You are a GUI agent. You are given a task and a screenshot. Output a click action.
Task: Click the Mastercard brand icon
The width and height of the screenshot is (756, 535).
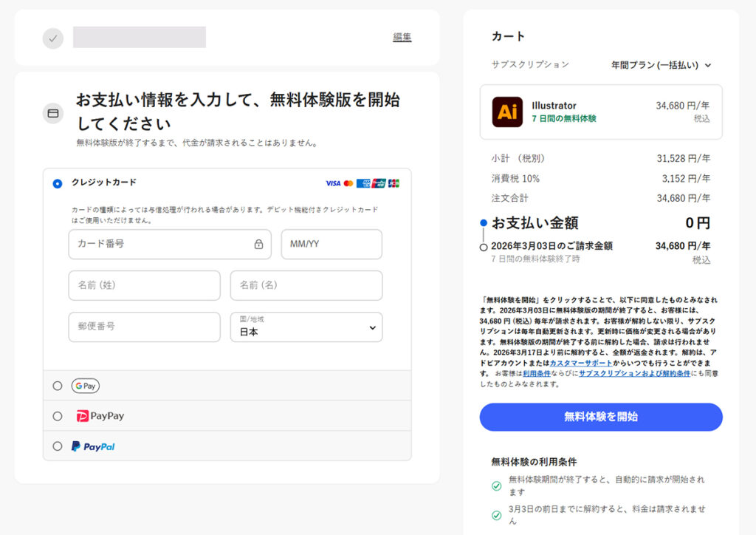click(348, 183)
